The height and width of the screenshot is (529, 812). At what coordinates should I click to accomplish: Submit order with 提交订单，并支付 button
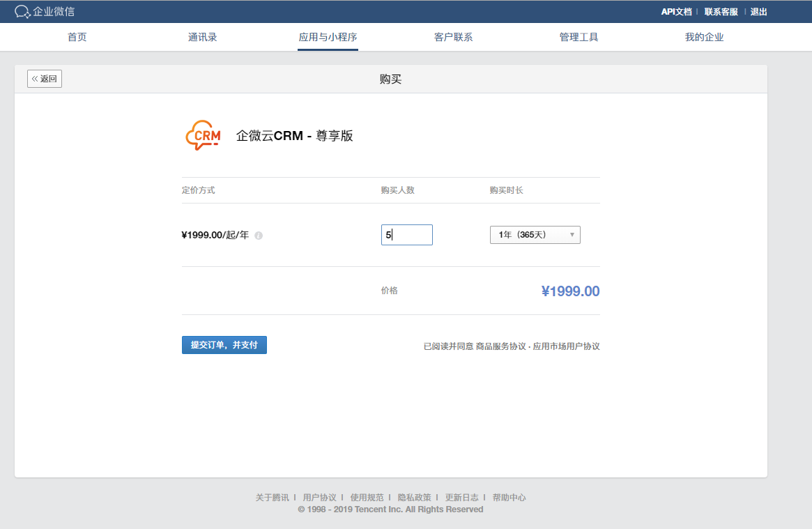point(224,345)
